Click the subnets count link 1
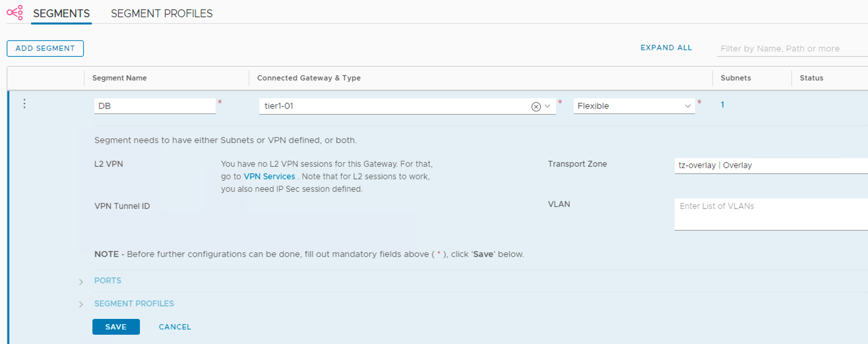868x344 pixels. 722,105
